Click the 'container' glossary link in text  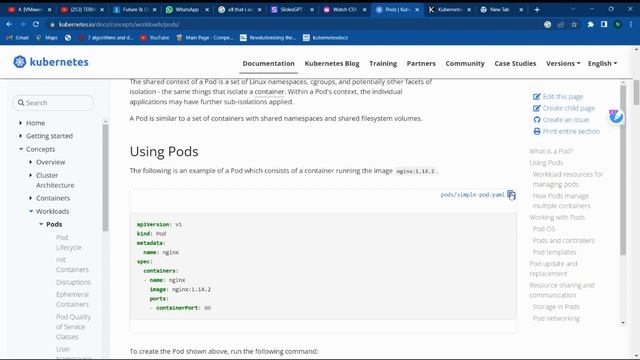pyautogui.click(x=269, y=92)
